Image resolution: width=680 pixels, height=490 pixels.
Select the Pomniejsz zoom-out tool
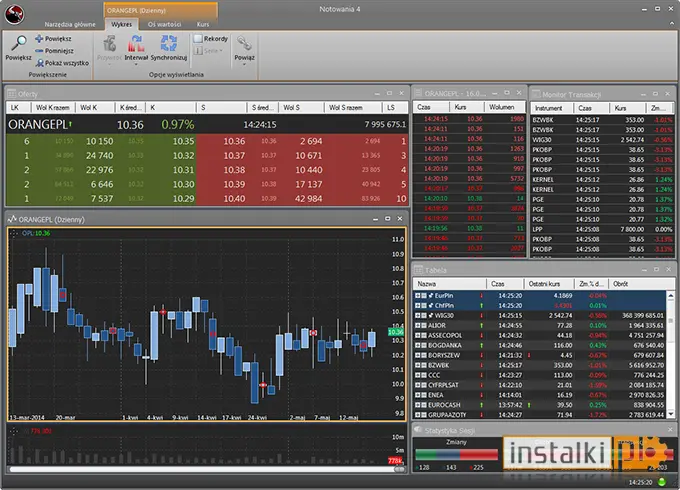54,51
